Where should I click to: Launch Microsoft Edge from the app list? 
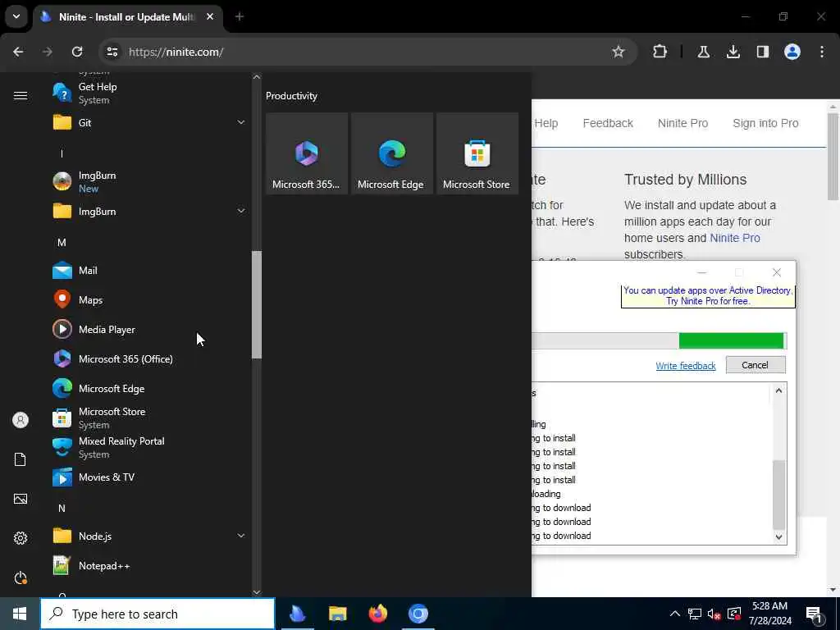pyautogui.click(x=148, y=388)
